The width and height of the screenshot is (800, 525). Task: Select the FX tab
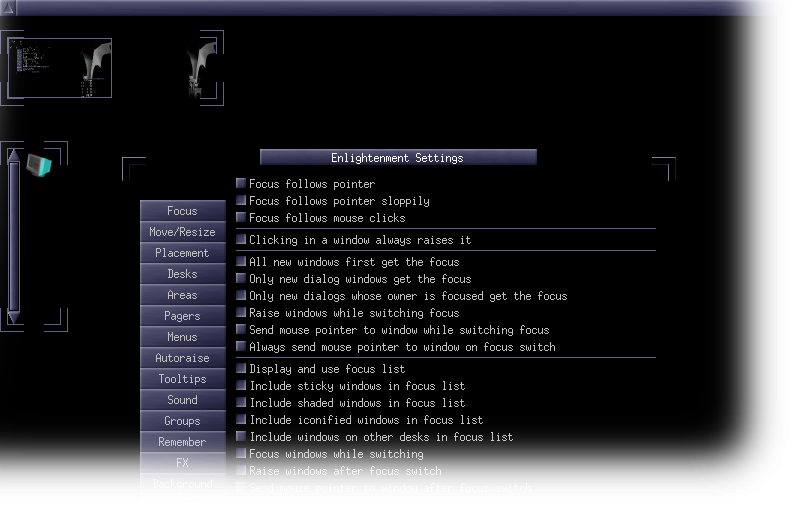[x=183, y=463]
